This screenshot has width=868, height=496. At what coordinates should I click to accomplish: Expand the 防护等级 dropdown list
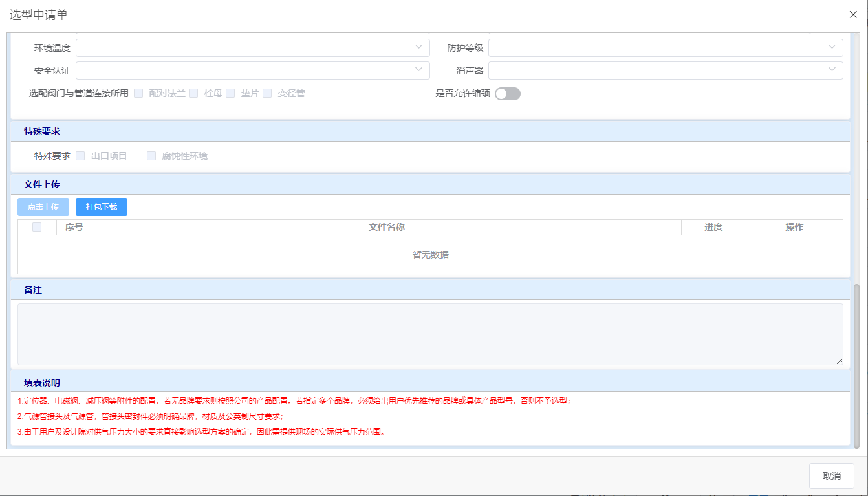click(x=665, y=48)
